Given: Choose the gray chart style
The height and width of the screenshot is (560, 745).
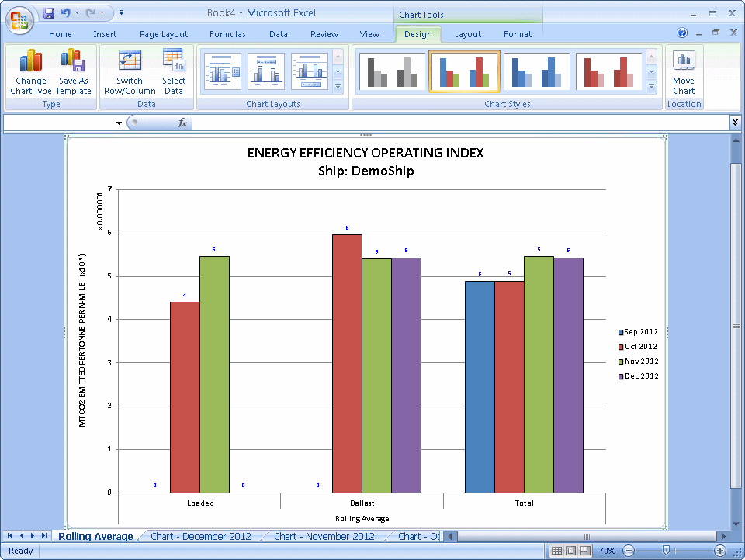Looking at the screenshot, I should pyautogui.click(x=392, y=71).
